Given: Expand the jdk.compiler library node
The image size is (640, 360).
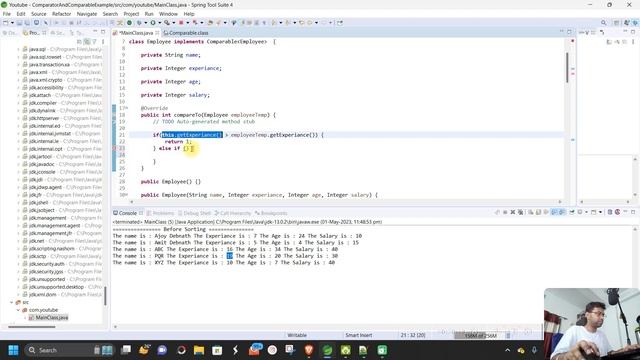Looking at the screenshot, I should tap(18, 103).
